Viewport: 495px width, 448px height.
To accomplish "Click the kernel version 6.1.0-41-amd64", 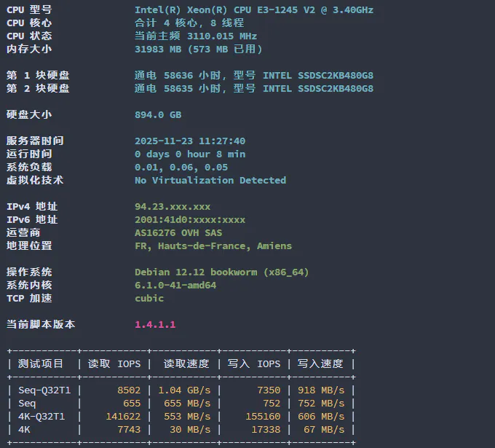I will (175, 285).
